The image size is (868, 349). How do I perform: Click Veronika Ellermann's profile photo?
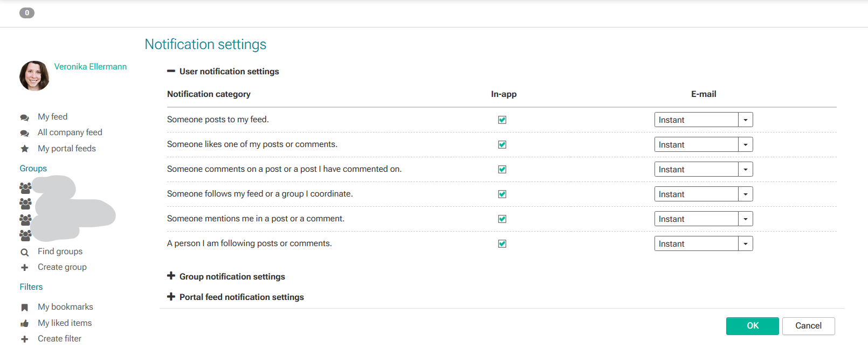point(35,76)
